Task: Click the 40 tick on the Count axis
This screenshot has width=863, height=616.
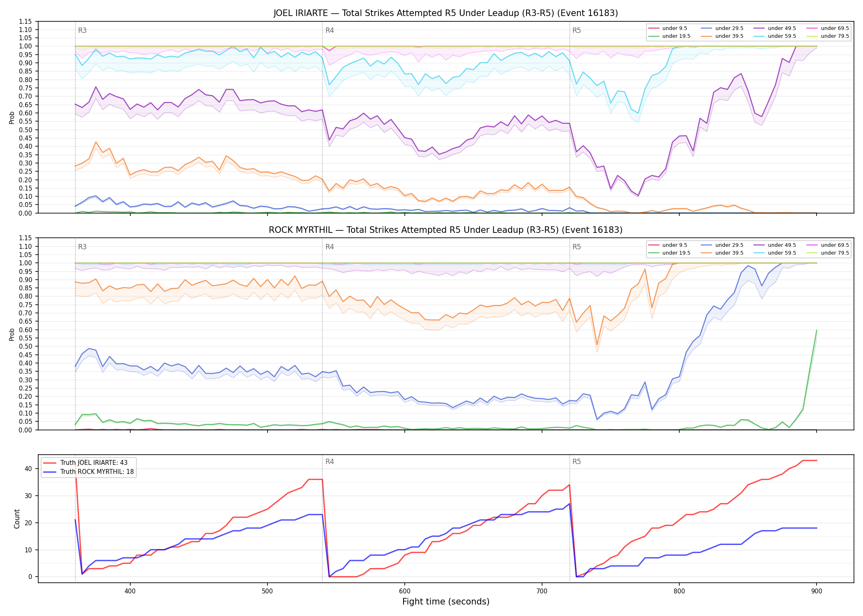Action: (28, 469)
